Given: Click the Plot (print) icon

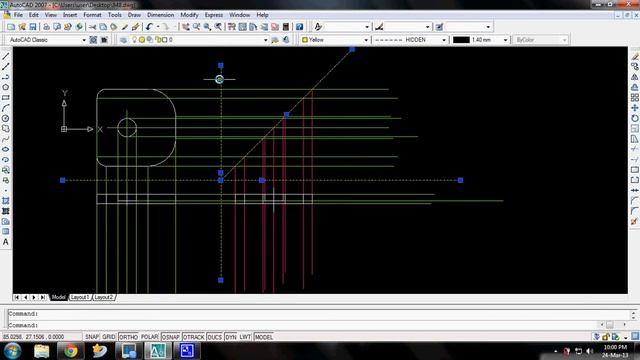Looking at the screenshot, I should [46, 27].
